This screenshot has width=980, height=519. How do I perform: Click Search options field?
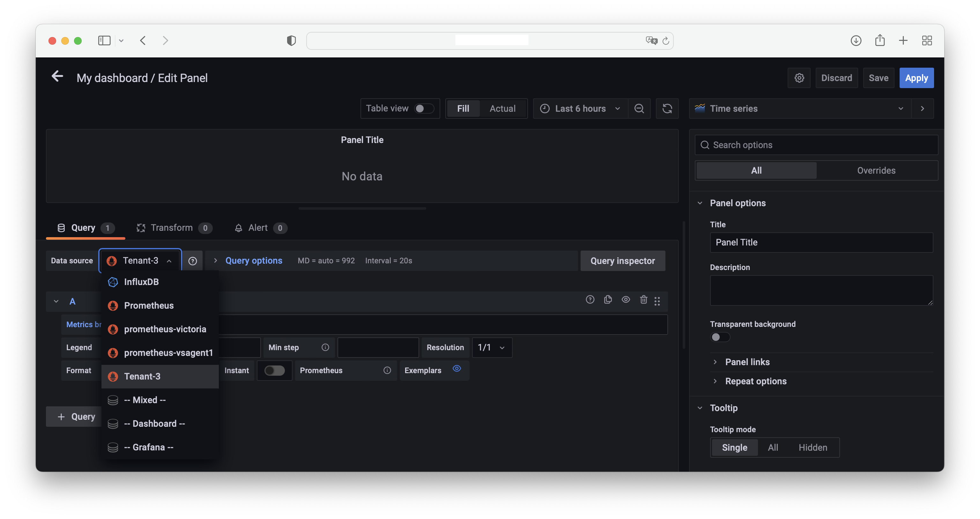pyautogui.click(x=816, y=145)
